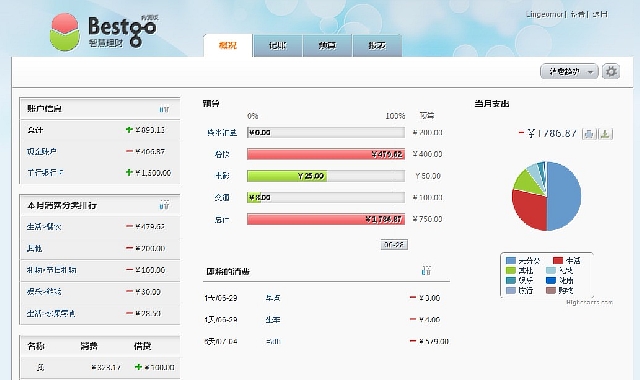Toggle the green legend swatch series

click(511, 270)
